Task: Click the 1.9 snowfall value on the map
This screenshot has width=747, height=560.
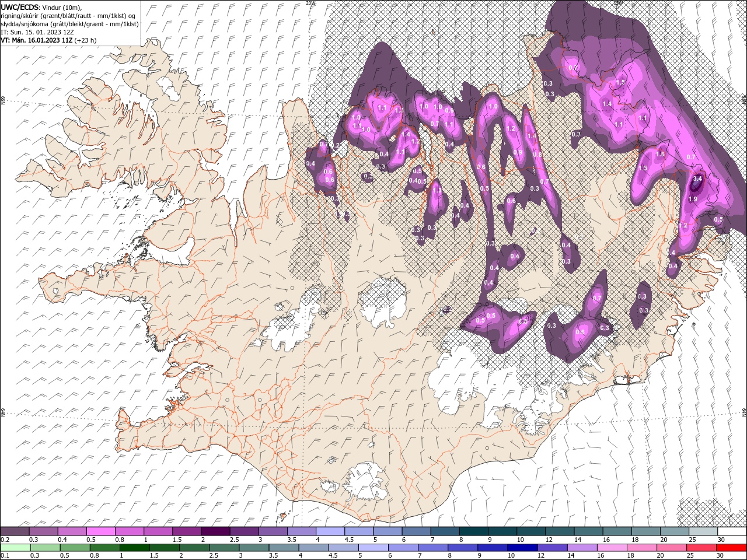Action: 693,199
